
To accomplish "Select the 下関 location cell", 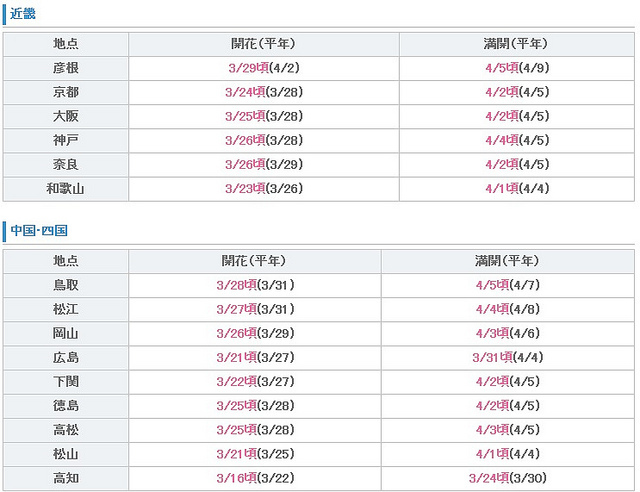I will [x=66, y=382].
